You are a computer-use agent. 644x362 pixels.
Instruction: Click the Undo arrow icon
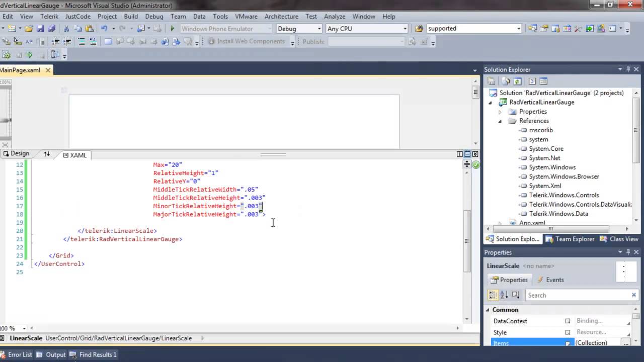[x=104, y=29]
